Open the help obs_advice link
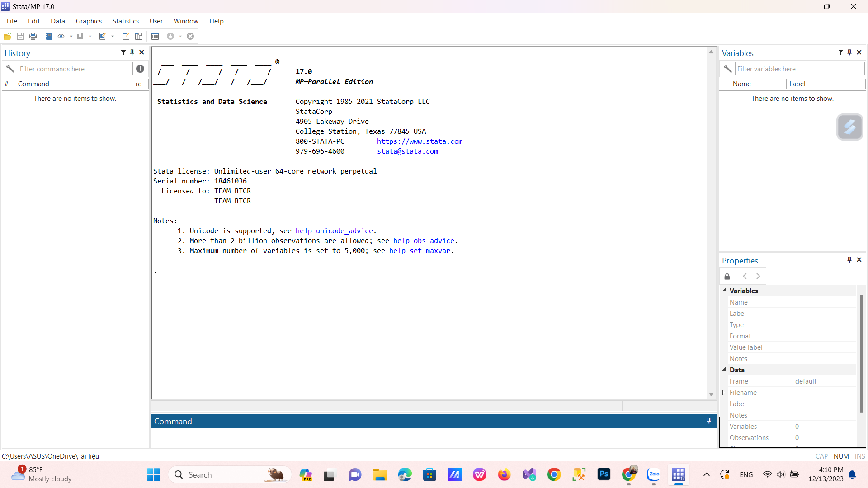 [424, 241]
